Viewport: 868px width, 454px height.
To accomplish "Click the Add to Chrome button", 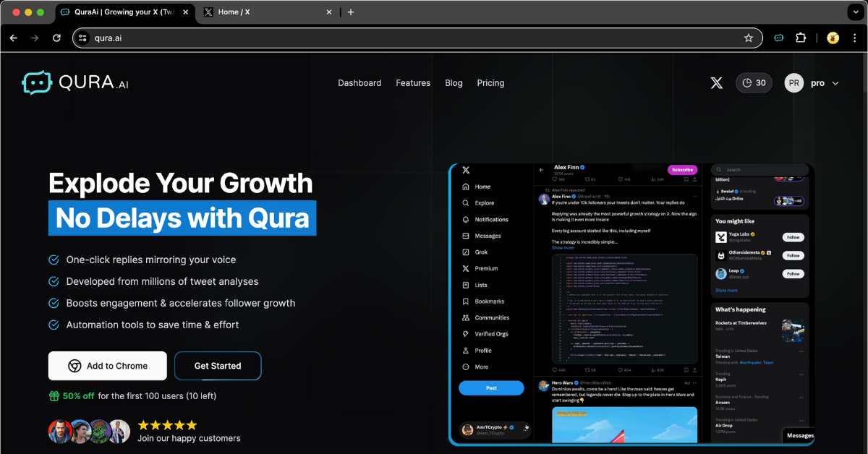I will tap(108, 366).
